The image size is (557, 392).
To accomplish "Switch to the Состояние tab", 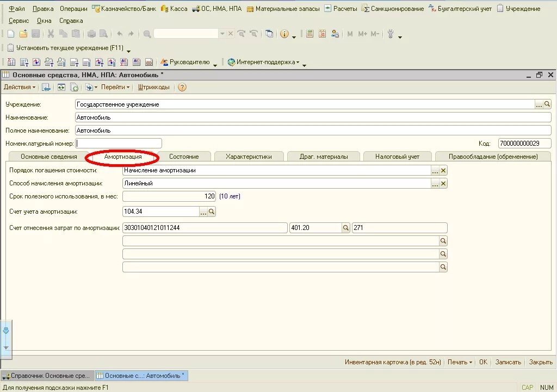I will point(184,157).
